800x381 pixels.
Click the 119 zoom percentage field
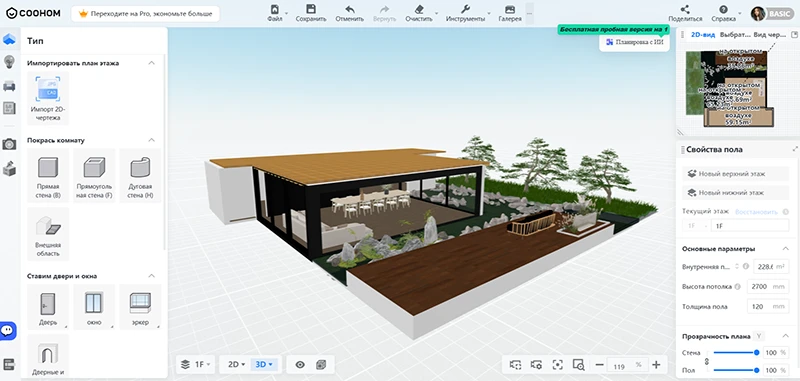pyautogui.click(x=628, y=365)
